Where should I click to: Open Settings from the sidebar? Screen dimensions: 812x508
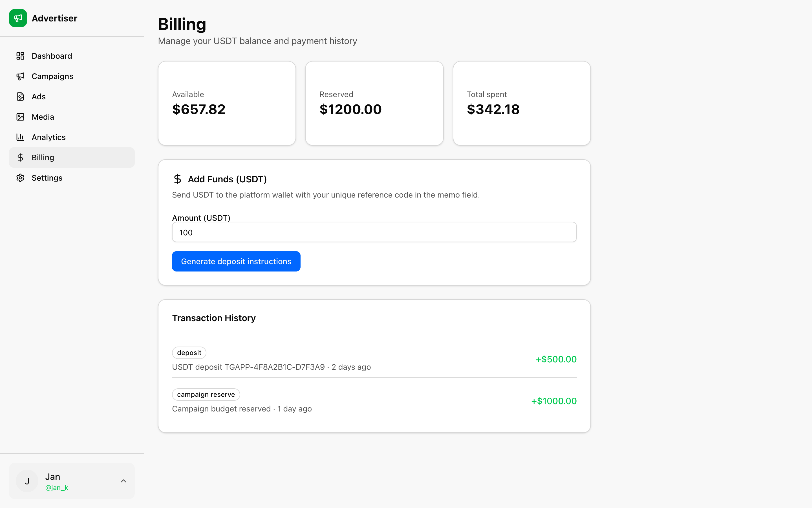[72, 178]
